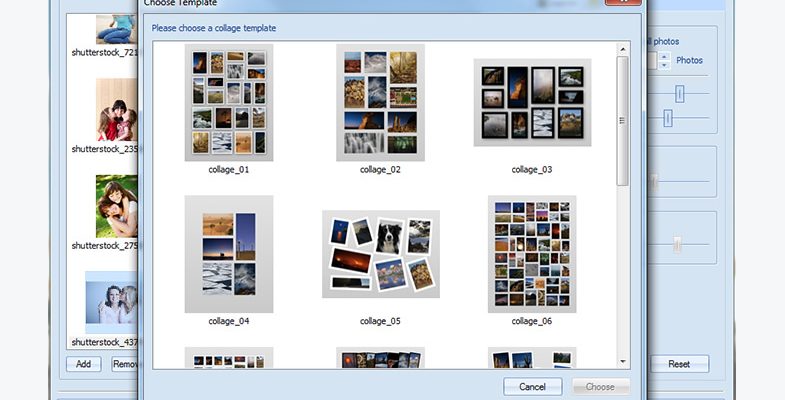
Task: Click the collage_03 label text
Action: [x=532, y=170]
